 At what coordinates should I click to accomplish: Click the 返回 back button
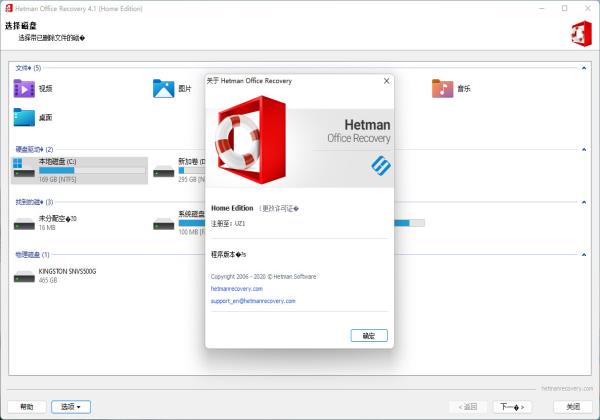(468, 407)
